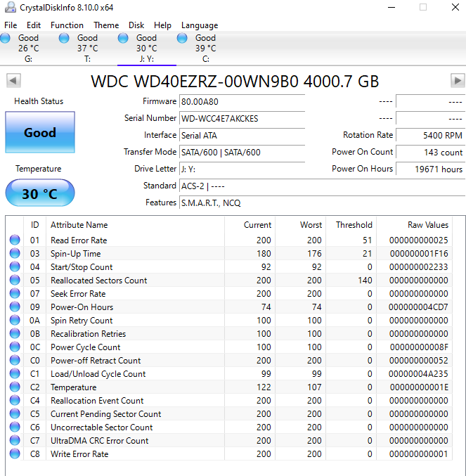
Task: Click the Rotation Rate value 5400 RPM
Action: 430,136
